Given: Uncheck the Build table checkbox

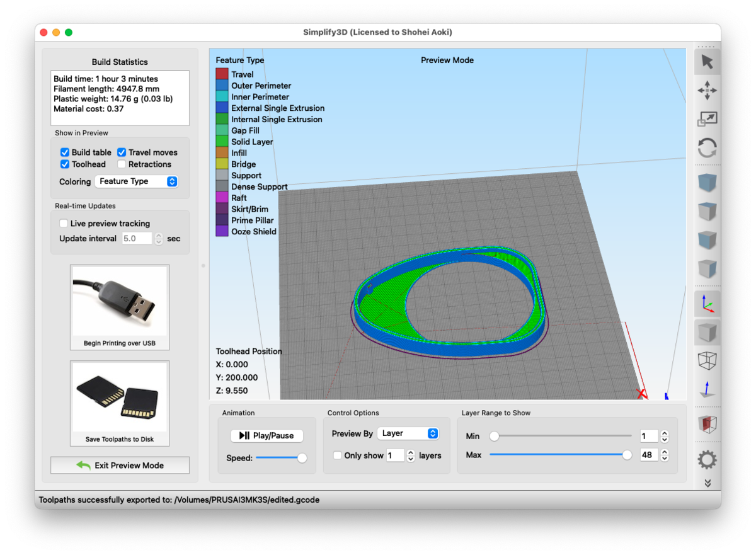Looking at the screenshot, I should click(x=64, y=152).
